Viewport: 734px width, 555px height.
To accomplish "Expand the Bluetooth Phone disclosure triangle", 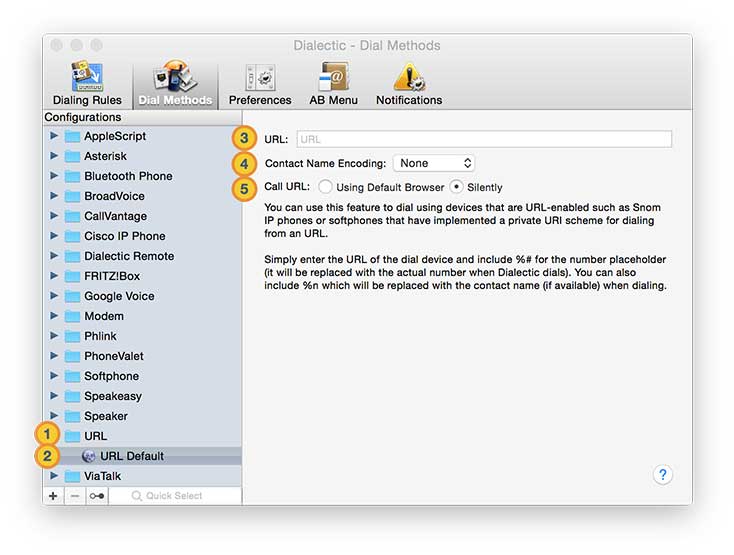I will click(x=54, y=176).
